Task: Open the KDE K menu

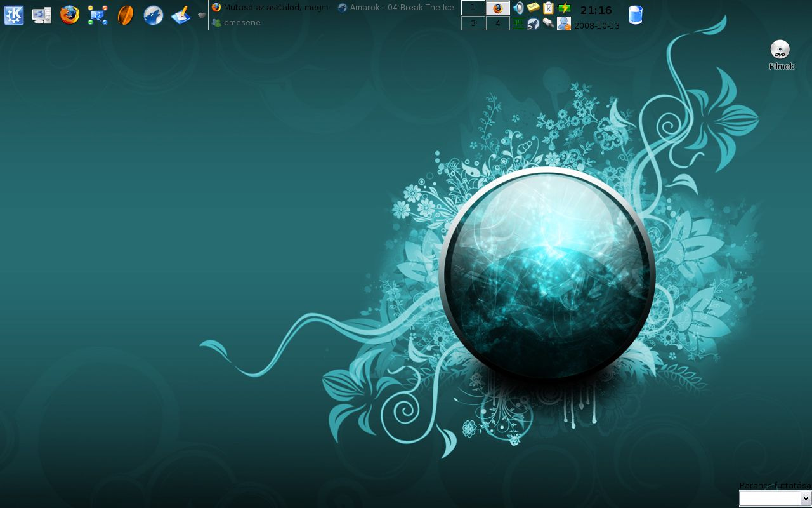Action: point(14,15)
